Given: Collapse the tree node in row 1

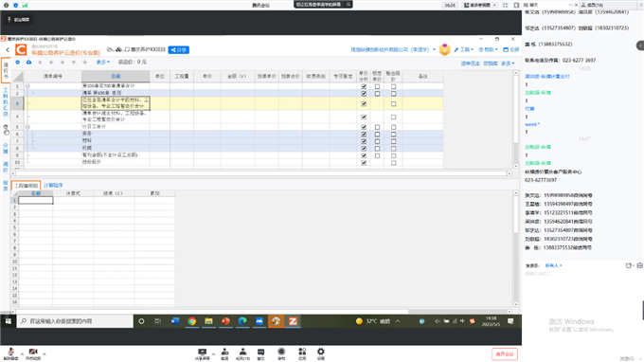Looking at the screenshot, I should point(27,86).
